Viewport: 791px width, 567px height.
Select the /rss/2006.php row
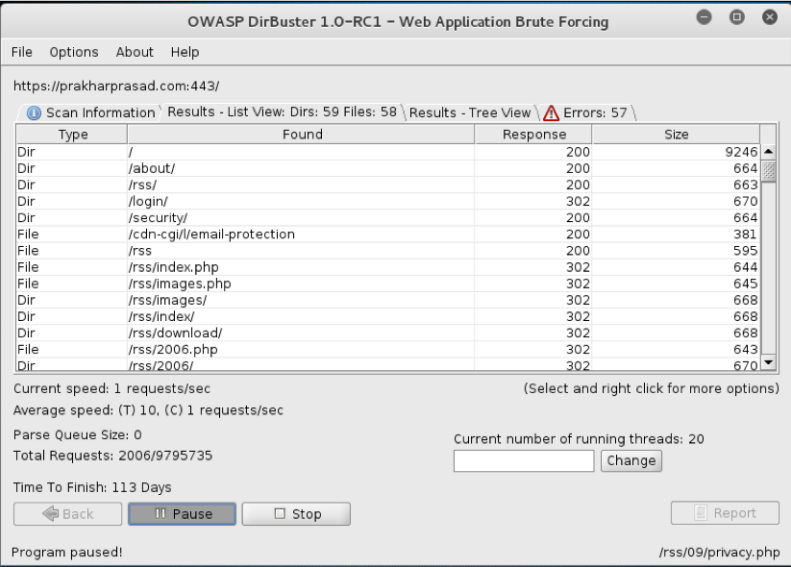(x=387, y=349)
